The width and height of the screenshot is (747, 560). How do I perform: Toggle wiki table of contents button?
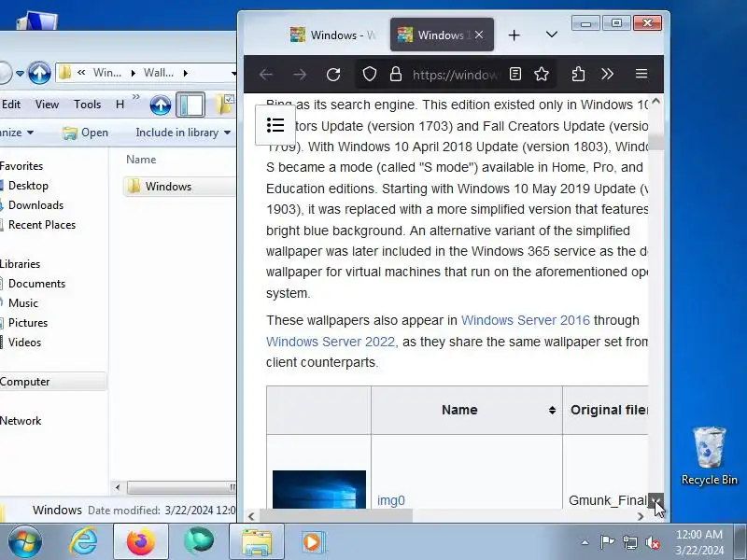275,125
